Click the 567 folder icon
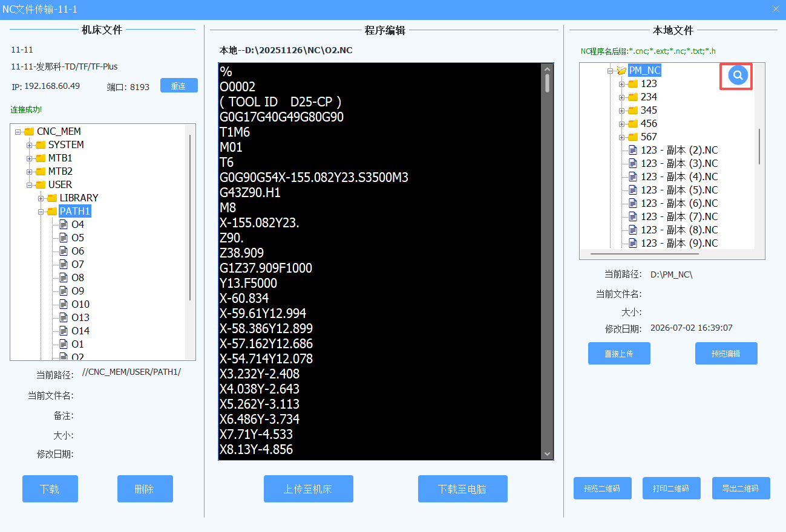The height and width of the screenshot is (532, 786). [633, 137]
